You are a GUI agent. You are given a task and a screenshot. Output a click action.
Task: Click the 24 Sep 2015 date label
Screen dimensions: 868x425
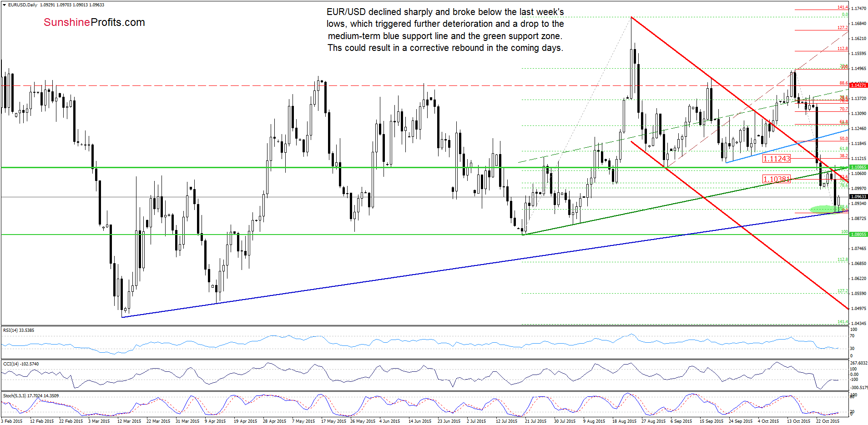coord(741,421)
